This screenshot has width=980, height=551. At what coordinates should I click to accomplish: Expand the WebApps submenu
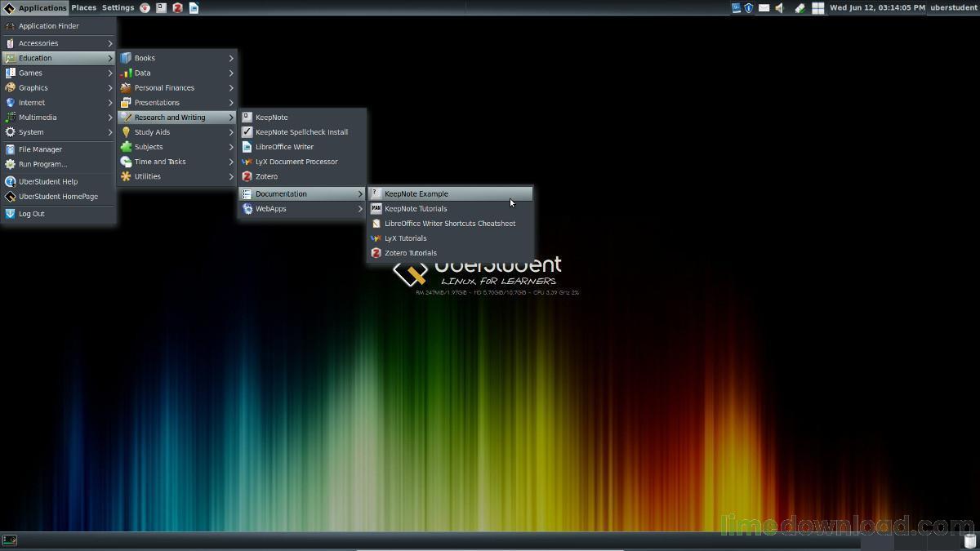[302, 209]
